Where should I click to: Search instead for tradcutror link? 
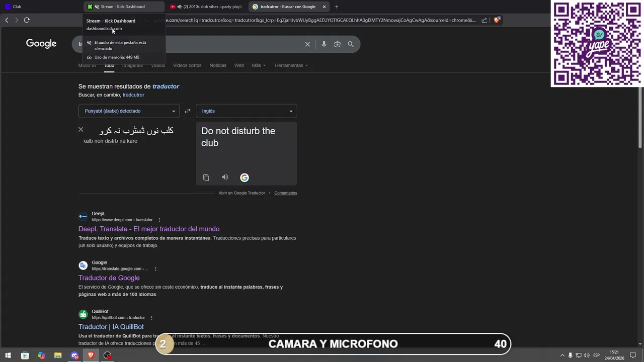click(133, 95)
